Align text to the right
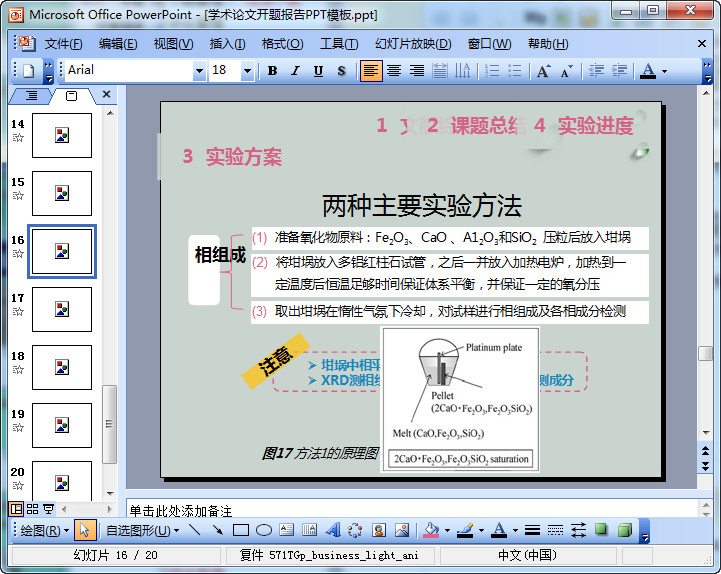Viewport: 721px width, 574px height. 417,71
